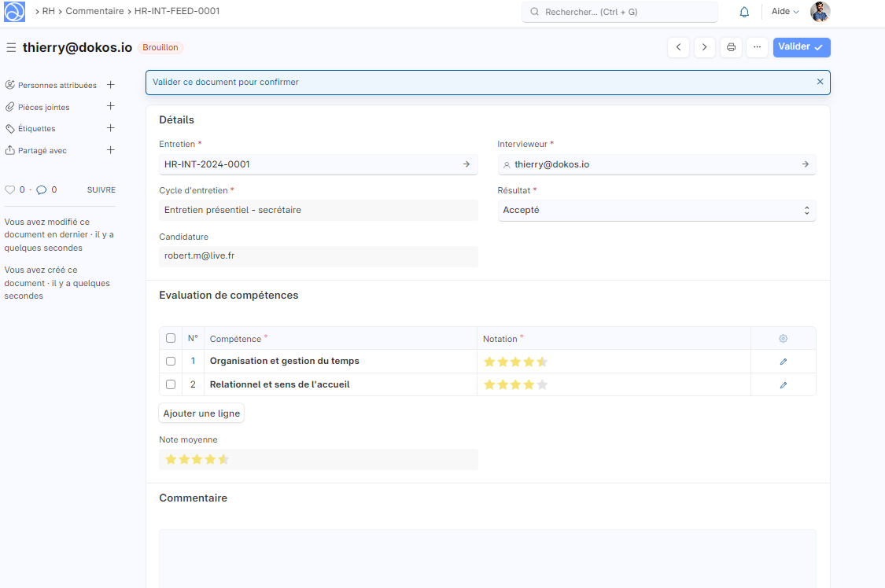Expand the Aide menu

pos(785,12)
